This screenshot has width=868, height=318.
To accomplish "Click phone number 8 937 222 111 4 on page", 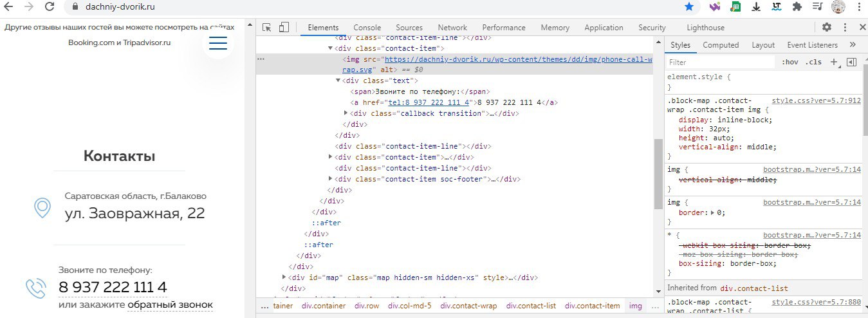I will click(x=113, y=287).
